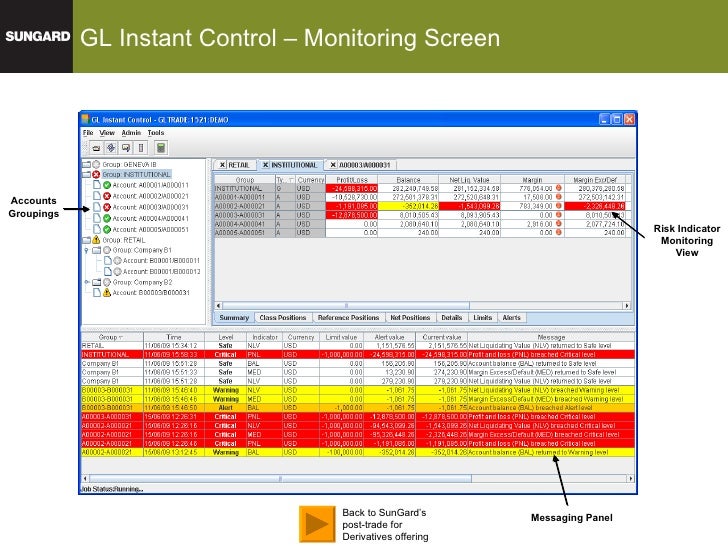Close the INSTITUTIONAL tab with its X
The width and height of the screenshot is (728, 546).
coord(265,165)
